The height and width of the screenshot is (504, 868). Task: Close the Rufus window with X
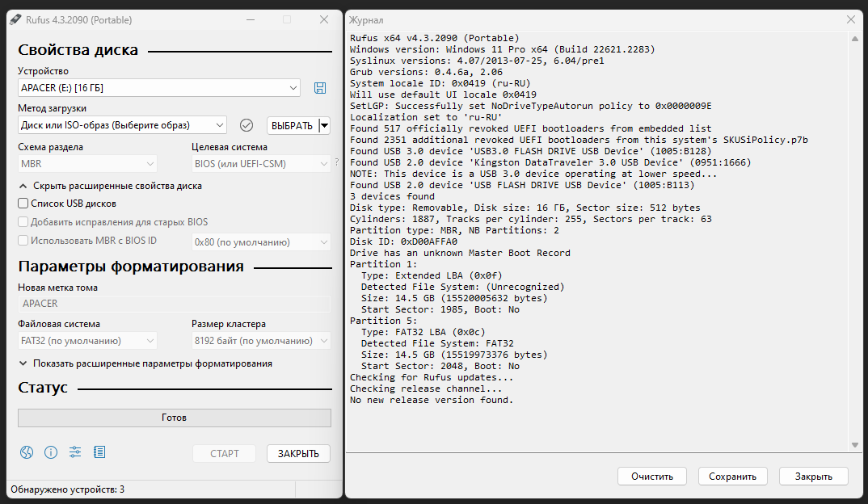(x=324, y=20)
